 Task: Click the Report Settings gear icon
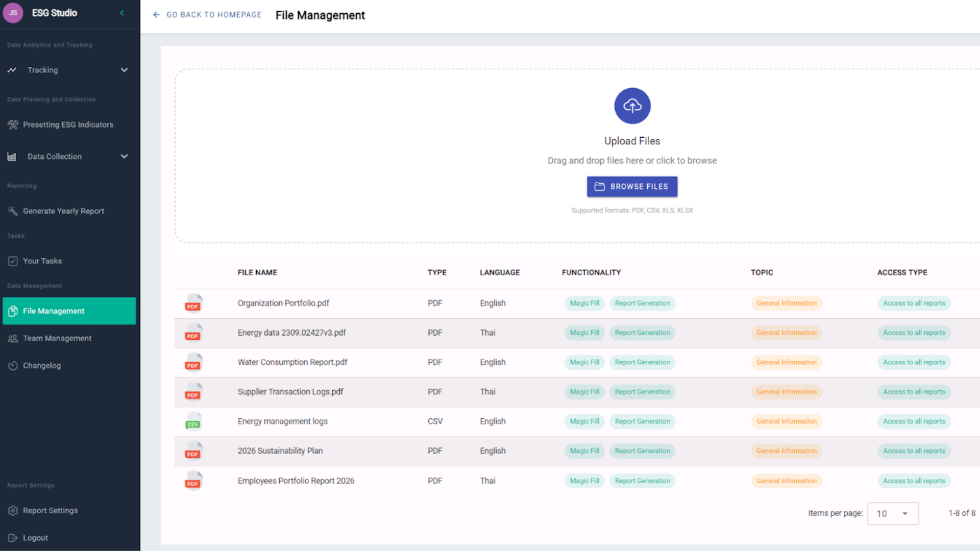tap(13, 510)
